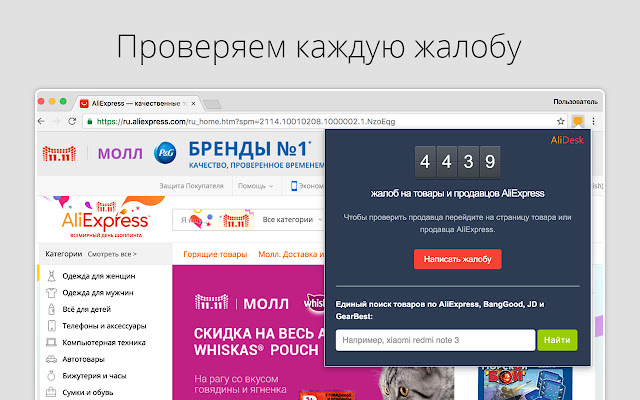This screenshot has height=400, width=640.
Task: Click the green Найти button
Action: pos(557,340)
